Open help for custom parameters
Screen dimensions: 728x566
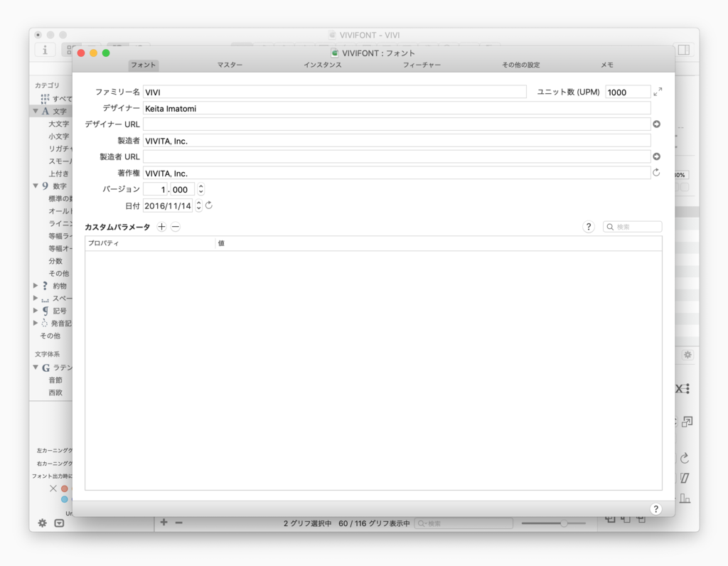[588, 227]
